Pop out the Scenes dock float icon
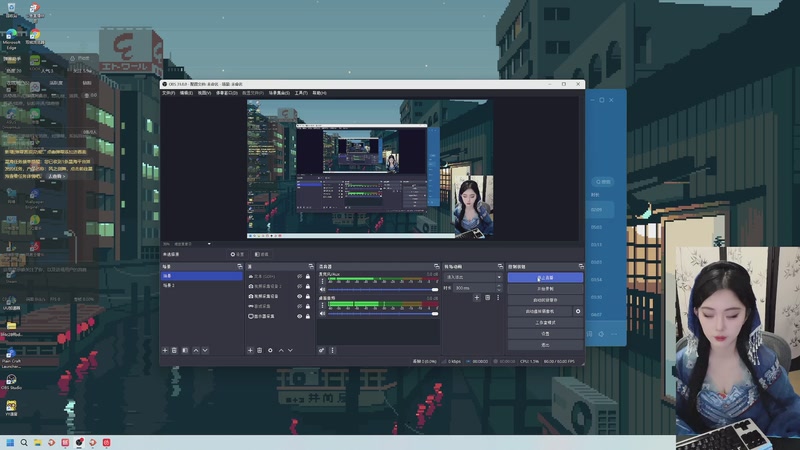The height and width of the screenshot is (450, 800). point(240,266)
